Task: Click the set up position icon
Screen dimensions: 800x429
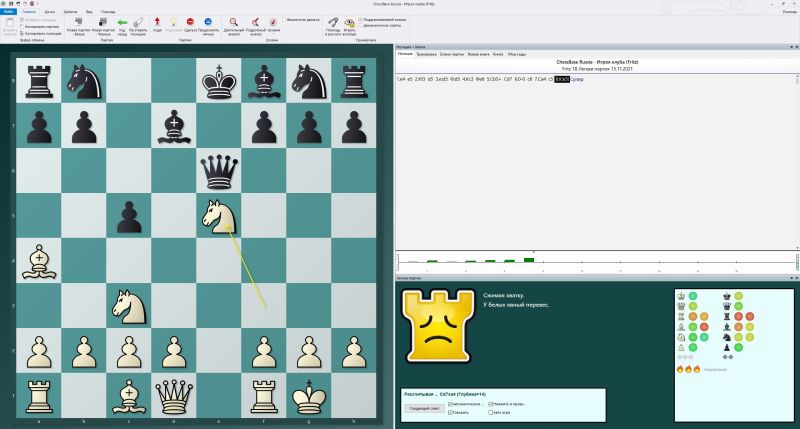Action: coord(140,21)
